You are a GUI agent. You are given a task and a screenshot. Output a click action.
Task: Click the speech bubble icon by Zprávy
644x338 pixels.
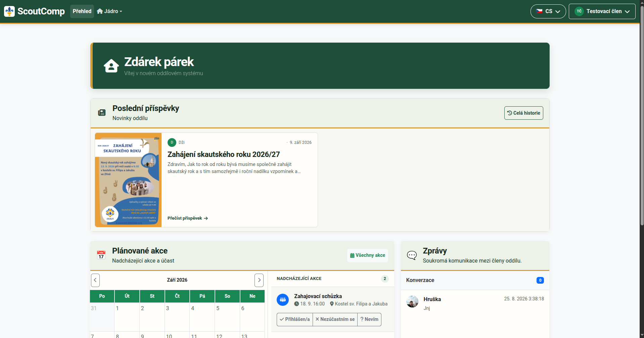pyautogui.click(x=412, y=256)
